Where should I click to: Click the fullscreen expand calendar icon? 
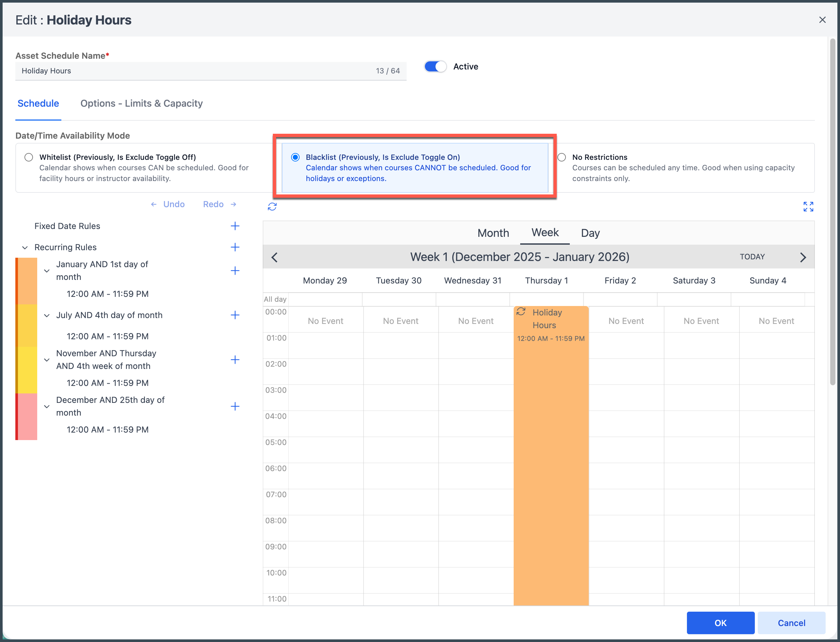(x=808, y=207)
